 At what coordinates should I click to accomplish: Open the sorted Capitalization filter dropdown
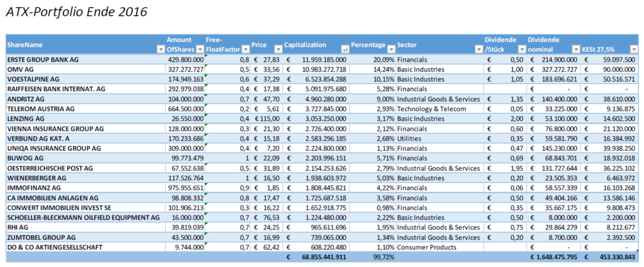pos(345,50)
